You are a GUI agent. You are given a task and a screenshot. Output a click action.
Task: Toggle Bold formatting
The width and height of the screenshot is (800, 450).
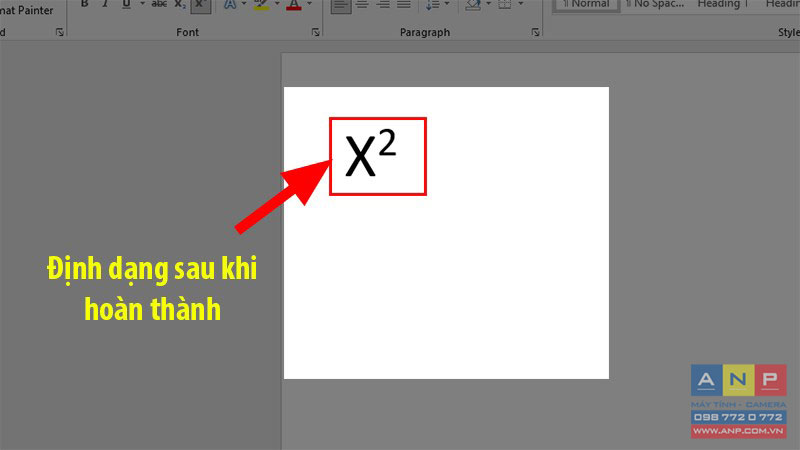(x=85, y=4)
